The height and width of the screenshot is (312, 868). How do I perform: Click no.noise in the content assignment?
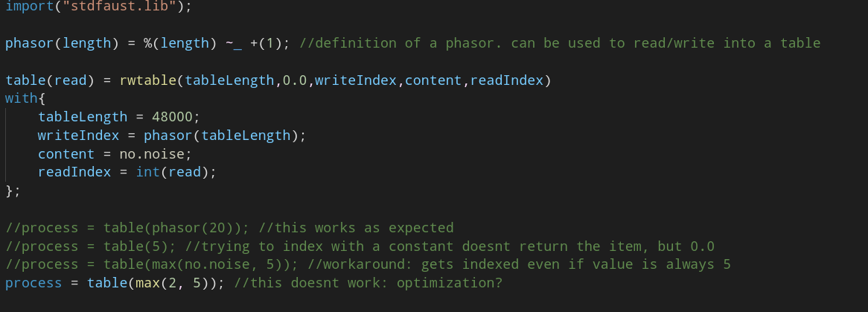[156, 154]
